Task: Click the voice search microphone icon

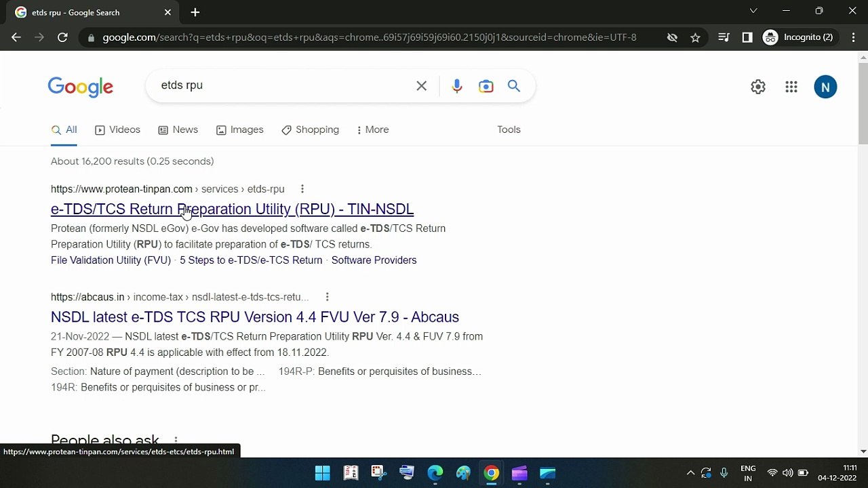Action: [456, 86]
